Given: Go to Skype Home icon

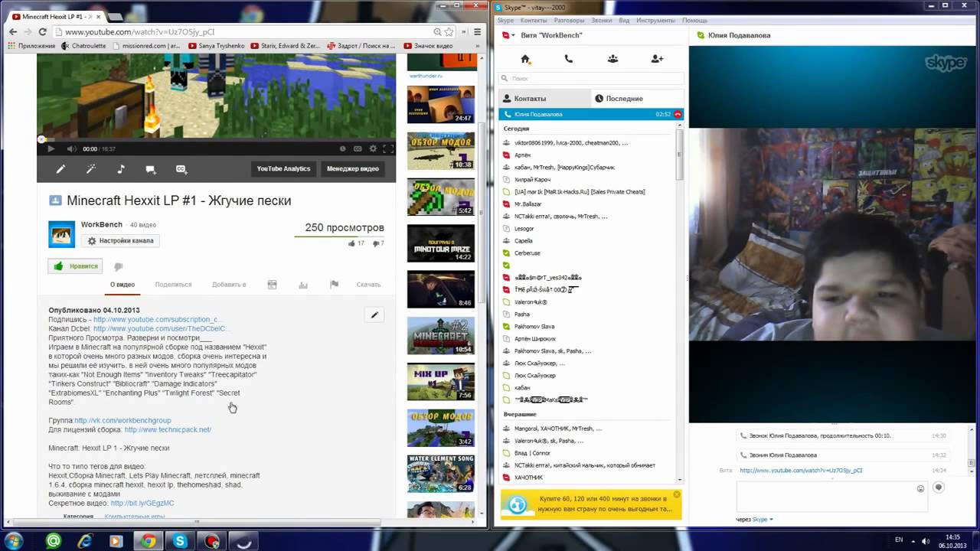Looking at the screenshot, I should click(x=525, y=59).
